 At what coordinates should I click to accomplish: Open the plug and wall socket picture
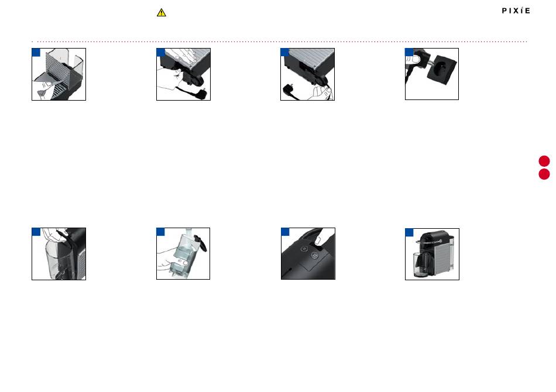click(x=432, y=74)
